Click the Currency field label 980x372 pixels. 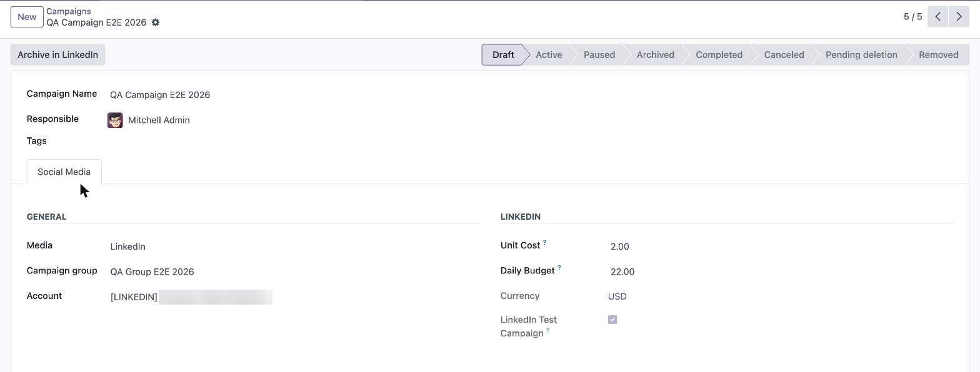[520, 296]
